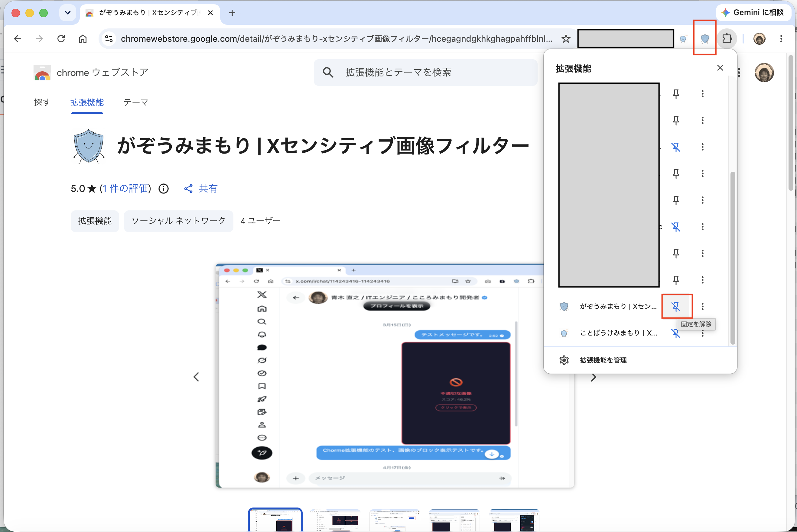Click the address bar URL
This screenshot has height=532, width=797.
336,39
